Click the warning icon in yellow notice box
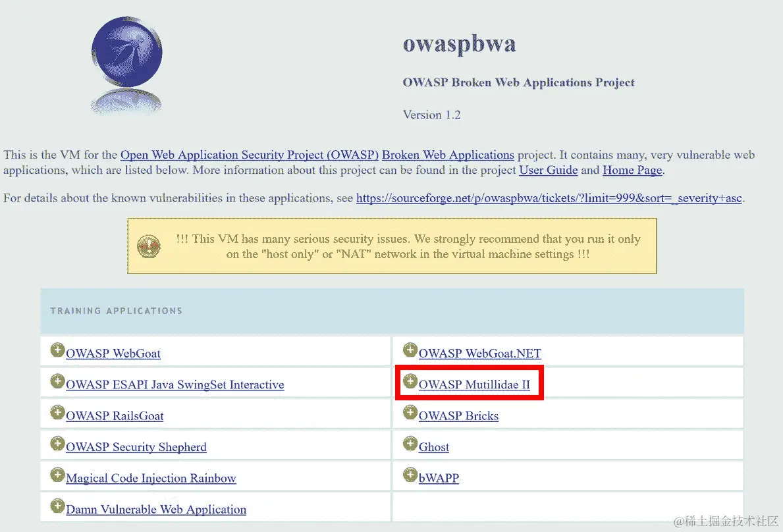783x532 pixels. [x=149, y=246]
